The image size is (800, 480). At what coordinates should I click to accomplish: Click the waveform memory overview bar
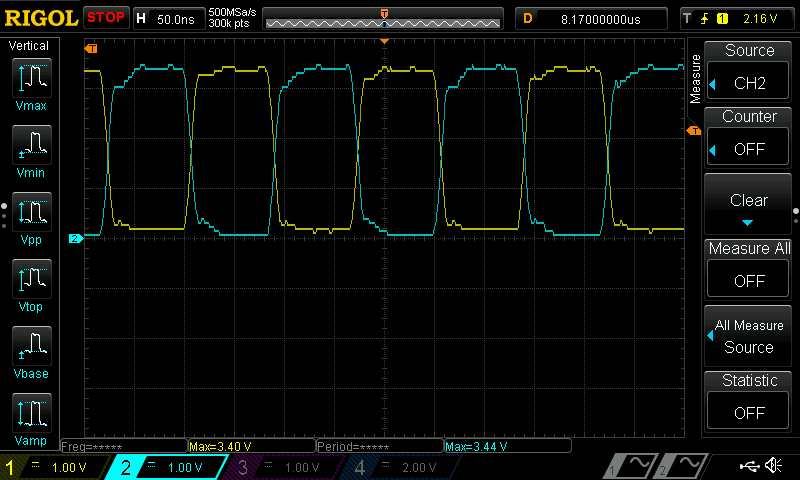(383, 23)
